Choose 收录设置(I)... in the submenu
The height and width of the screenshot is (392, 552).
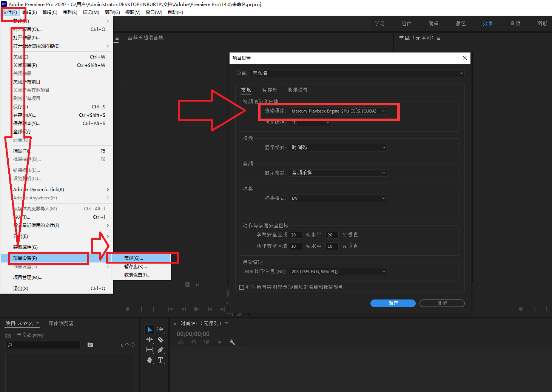[141, 275]
